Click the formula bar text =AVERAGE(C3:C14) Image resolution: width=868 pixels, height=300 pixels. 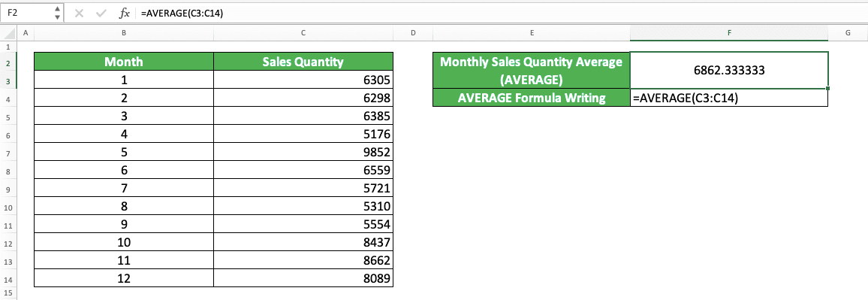click(182, 14)
